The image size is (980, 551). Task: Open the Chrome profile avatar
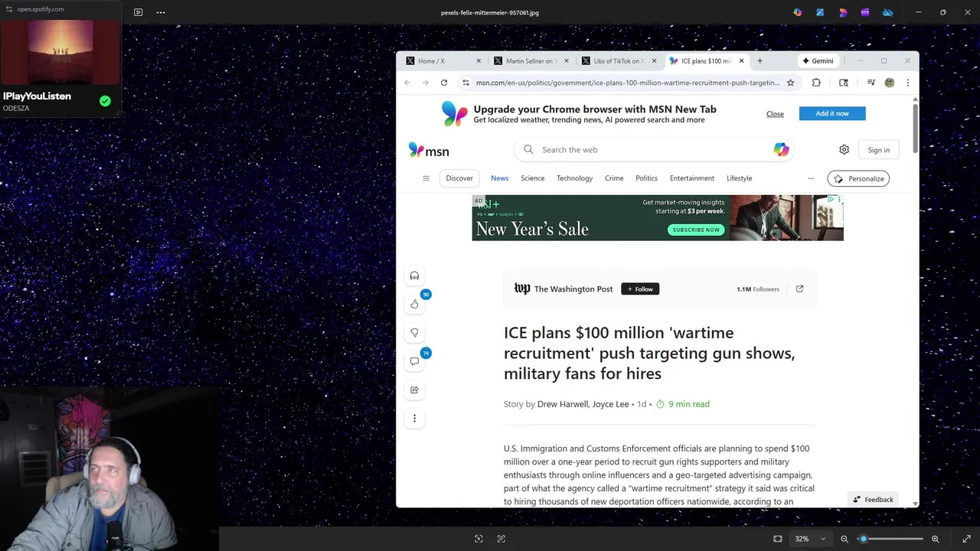(890, 83)
